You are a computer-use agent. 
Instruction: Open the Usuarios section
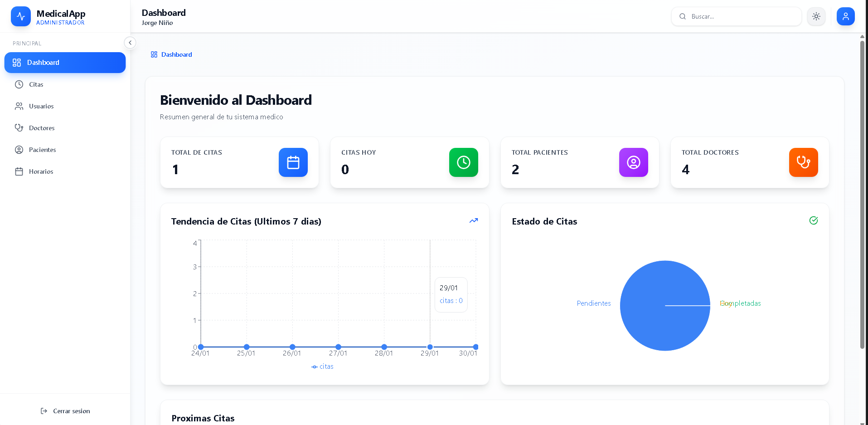tap(65, 106)
